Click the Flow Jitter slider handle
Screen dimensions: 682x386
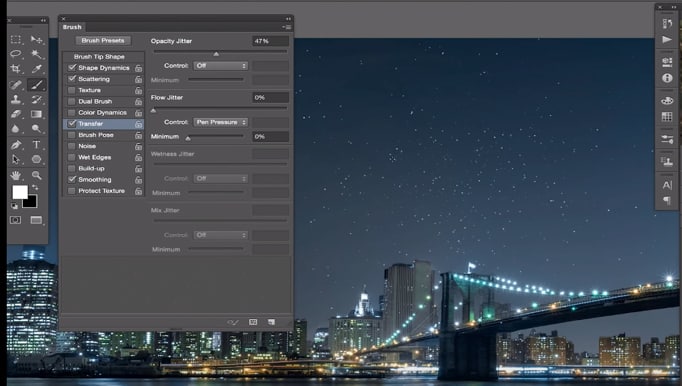point(153,111)
